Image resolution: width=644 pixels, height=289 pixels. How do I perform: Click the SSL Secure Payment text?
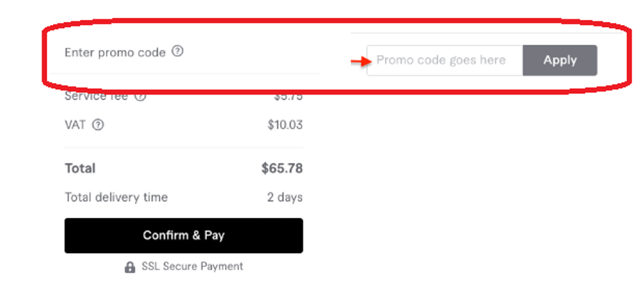(x=191, y=266)
